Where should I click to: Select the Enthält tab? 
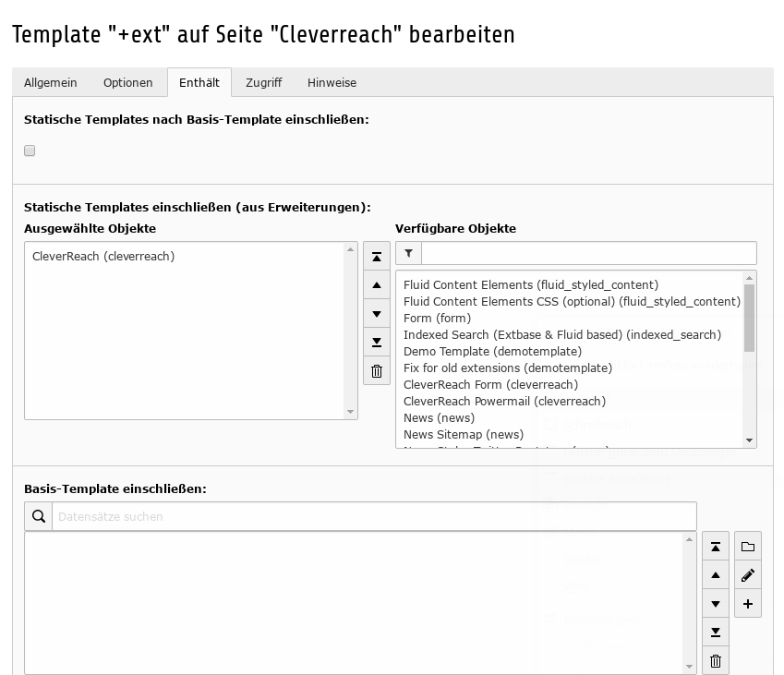[x=199, y=82]
